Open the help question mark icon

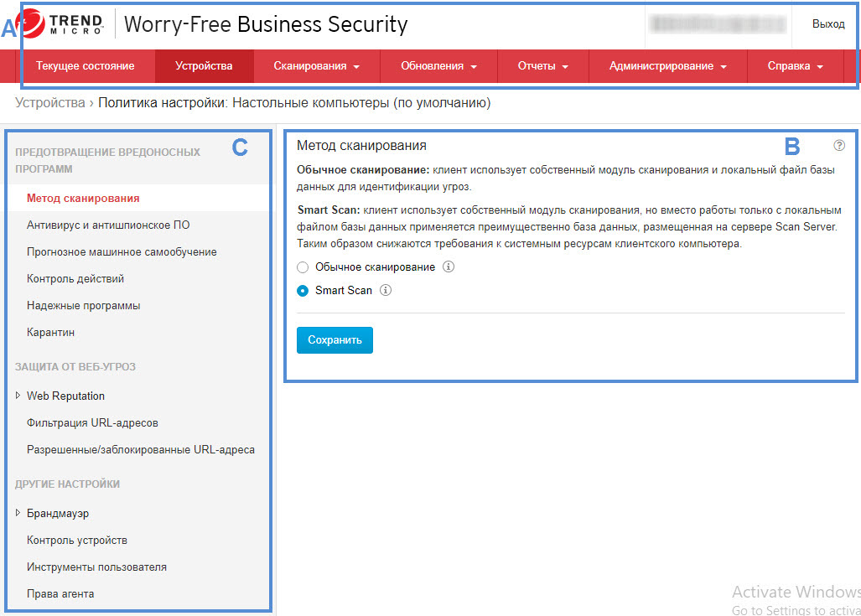[x=839, y=145]
